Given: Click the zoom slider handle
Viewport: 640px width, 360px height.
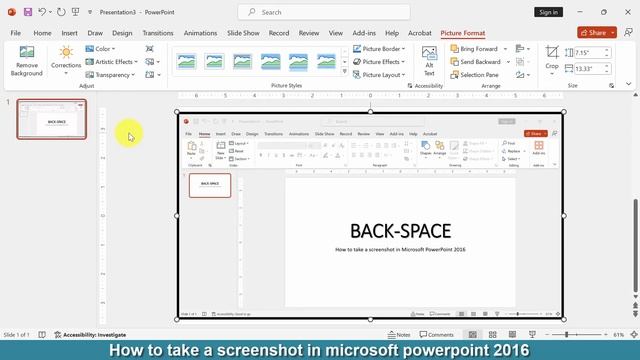Looking at the screenshot, I should click(x=567, y=335).
